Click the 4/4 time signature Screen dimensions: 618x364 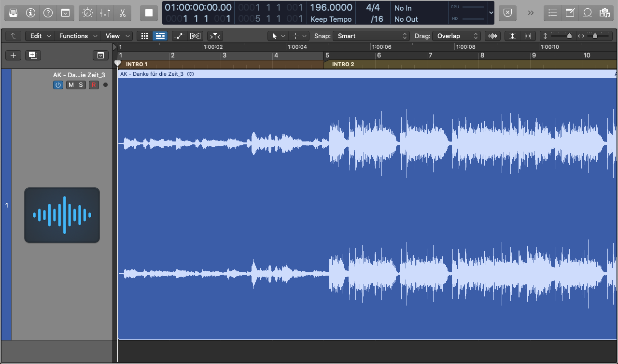[x=373, y=8]
